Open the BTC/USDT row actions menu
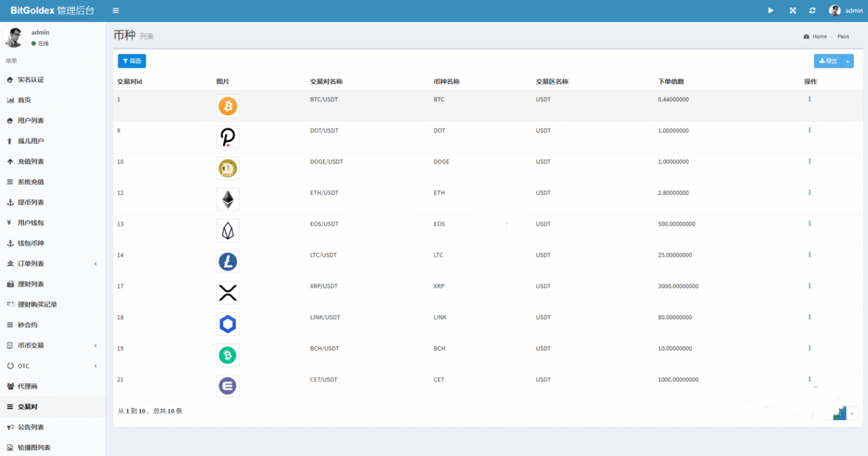Viewport: 868px width, 456px height. coord(809,99)
